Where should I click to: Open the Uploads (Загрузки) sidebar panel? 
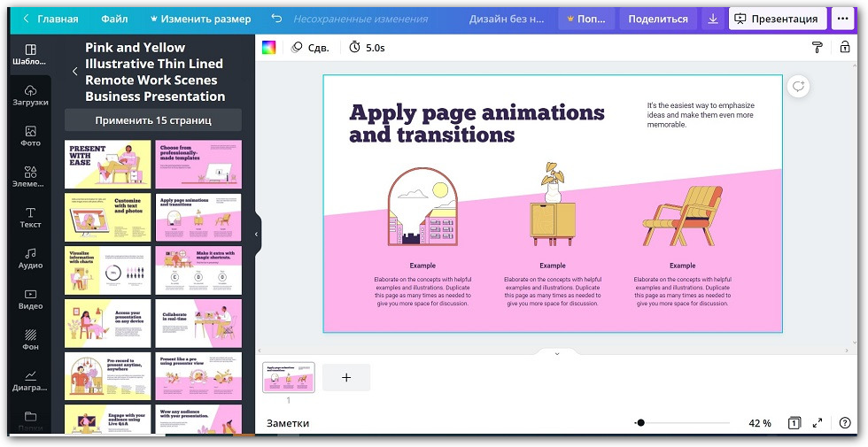[x=30, y=96]
